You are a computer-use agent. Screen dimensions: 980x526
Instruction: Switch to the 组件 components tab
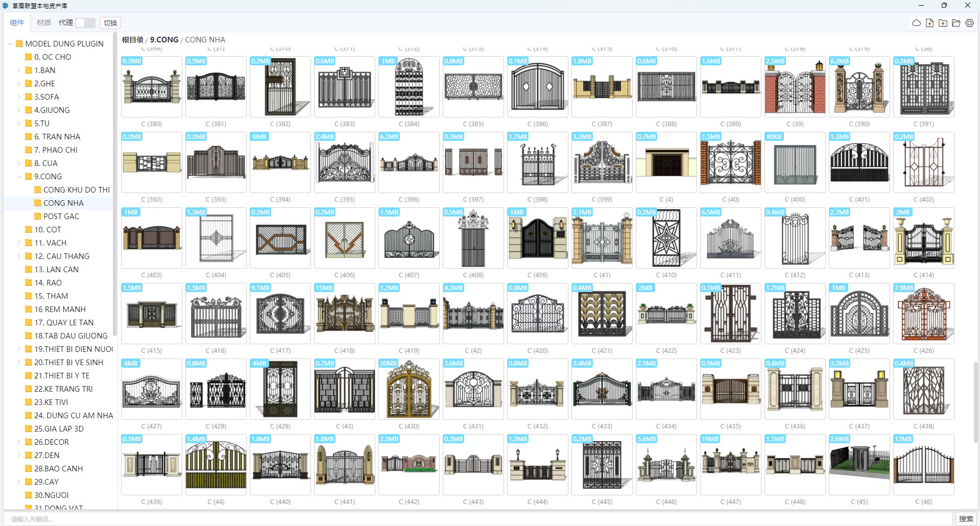pos(17,23)
